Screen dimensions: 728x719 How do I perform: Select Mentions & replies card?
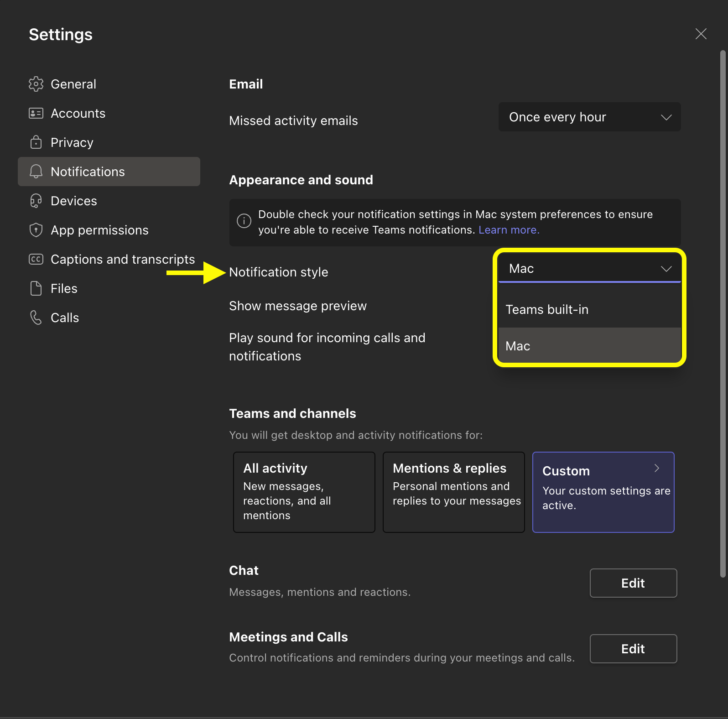[454, 492]
